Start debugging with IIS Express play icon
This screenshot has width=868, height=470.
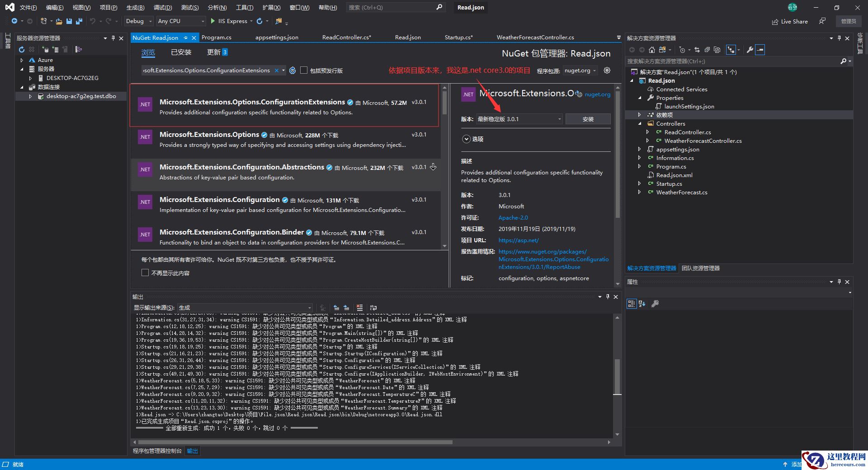pyautogui.click(x=213, y=21)
